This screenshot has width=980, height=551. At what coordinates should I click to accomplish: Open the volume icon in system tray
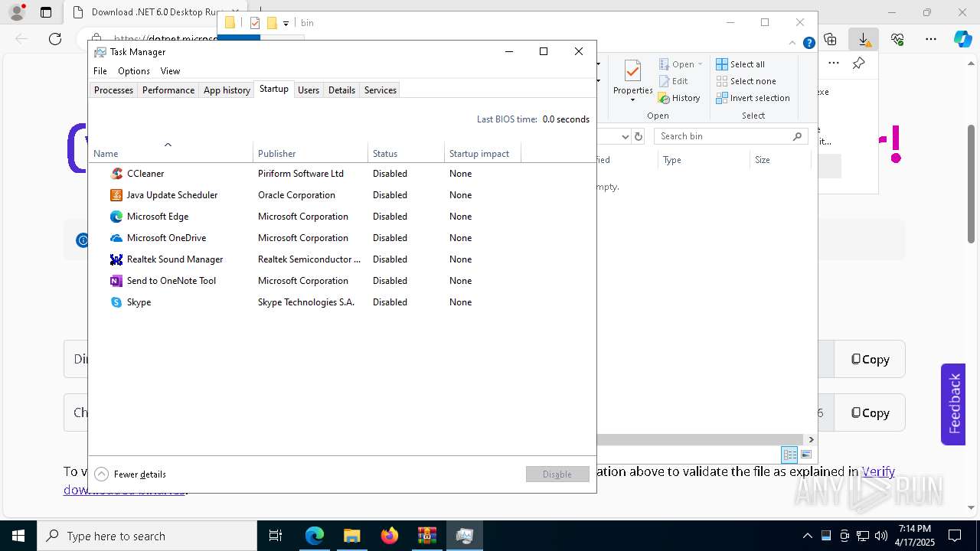coord(881,536)
